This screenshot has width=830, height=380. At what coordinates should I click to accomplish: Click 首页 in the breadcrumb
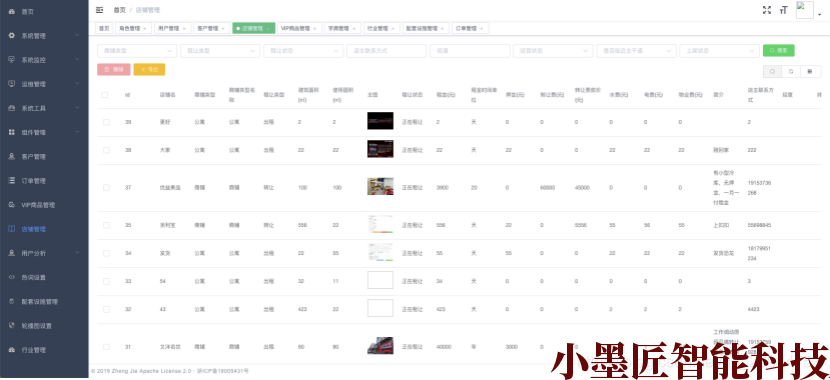(x=120, y=10)
